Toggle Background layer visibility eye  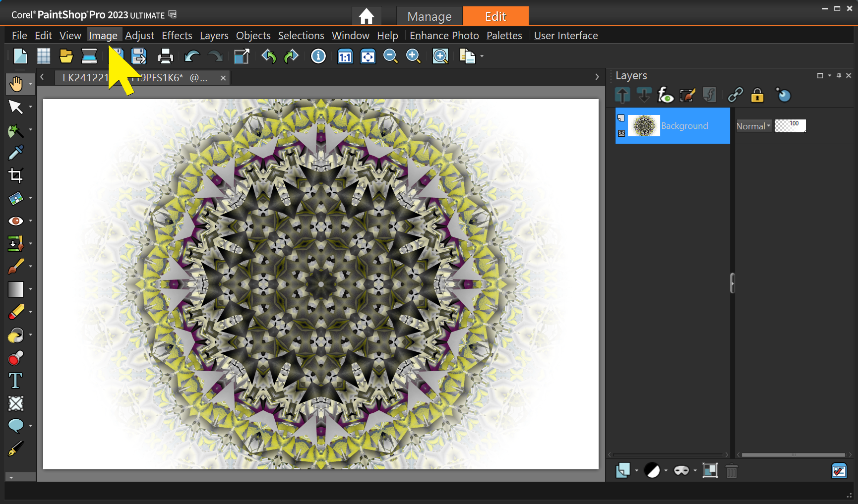click(x=621, y=133)
